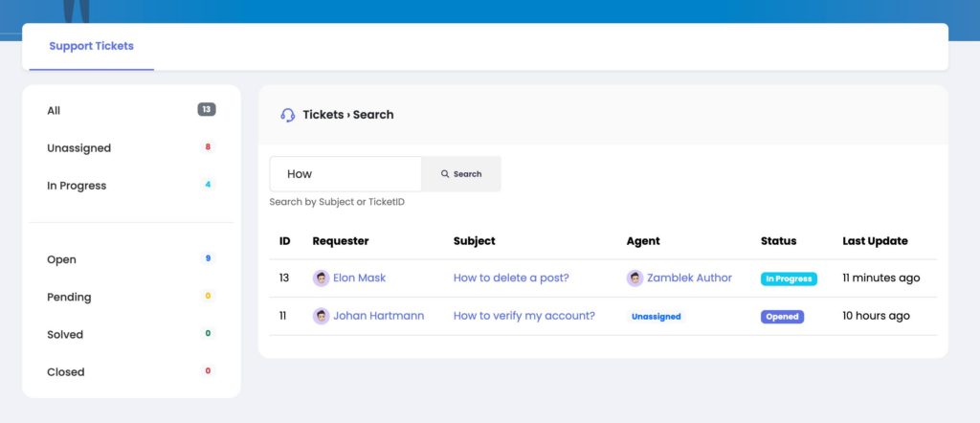The width and height of the screenshot is (980, 423).
Task: Click the blue Open count badge
Action: coord(208,259)
